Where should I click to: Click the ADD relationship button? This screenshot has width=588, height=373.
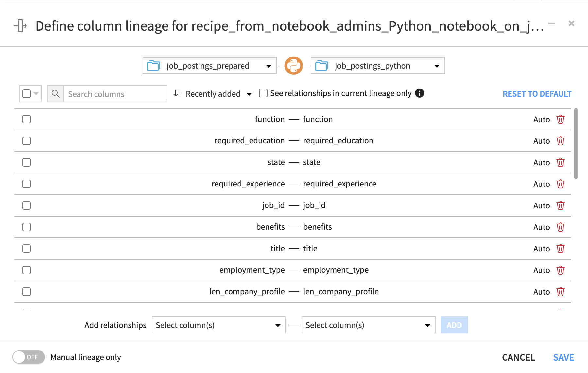[454, 325]
